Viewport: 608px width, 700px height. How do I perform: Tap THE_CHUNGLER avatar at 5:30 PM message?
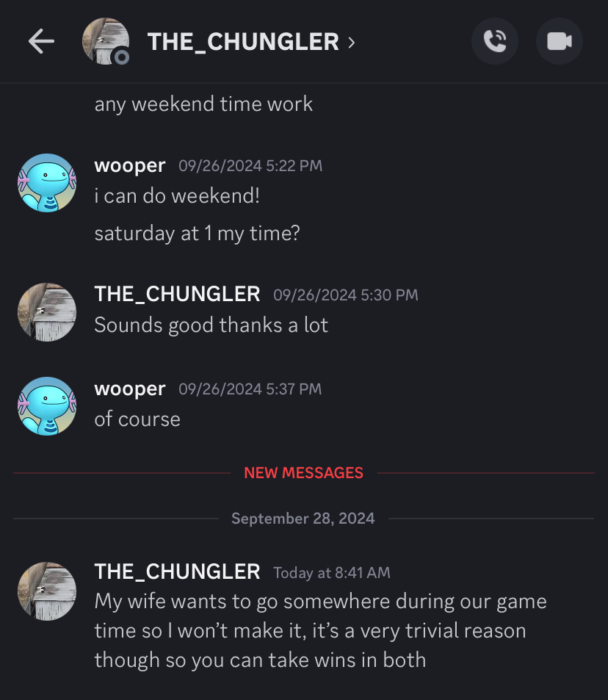click(x=47, y=312)
